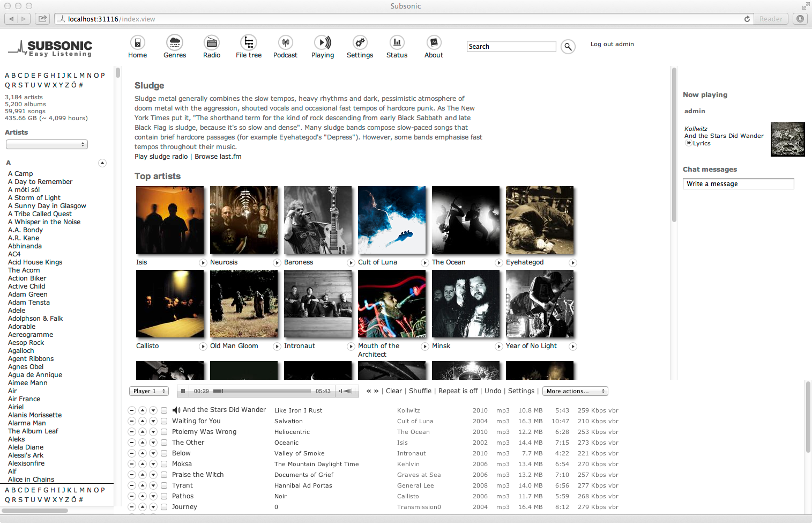Open the Player 1 dropdown

pyautogui.click(x=149, y=392)
